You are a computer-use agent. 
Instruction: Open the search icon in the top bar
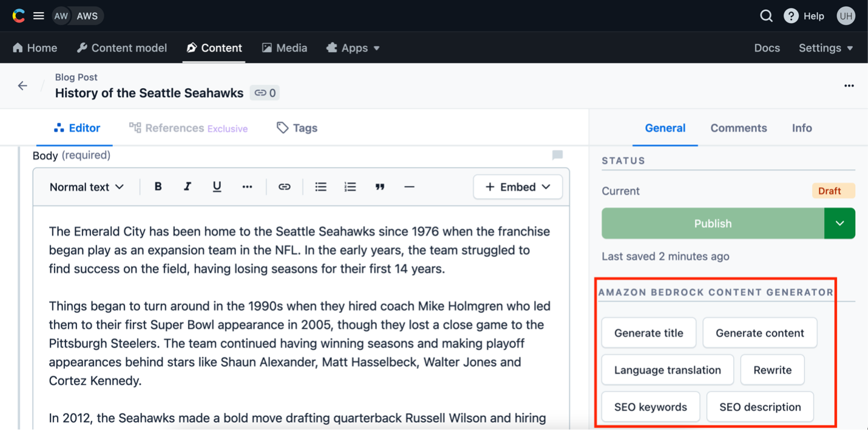click(x=766, y=16)
